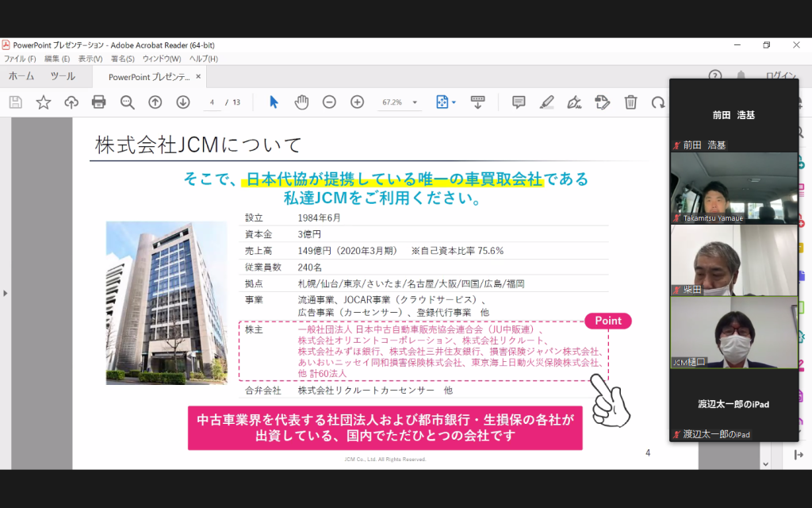Select JCM樋口's video tile
812x508 pixels.
(x=733, y=333)
